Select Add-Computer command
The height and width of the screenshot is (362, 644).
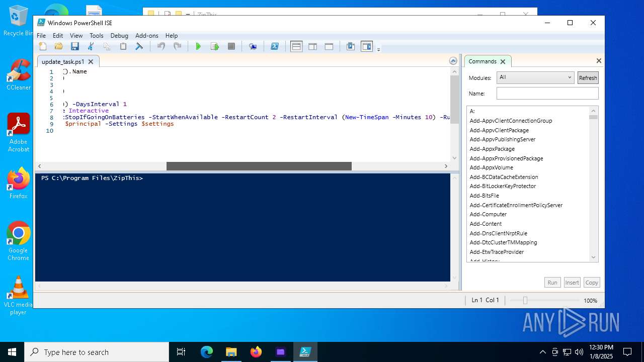click(488, 214)
